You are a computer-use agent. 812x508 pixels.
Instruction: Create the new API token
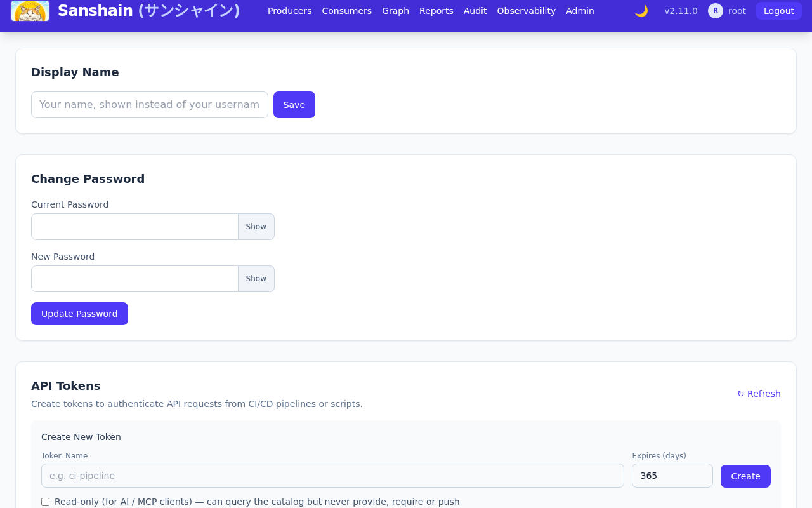[x=745, y=476]
